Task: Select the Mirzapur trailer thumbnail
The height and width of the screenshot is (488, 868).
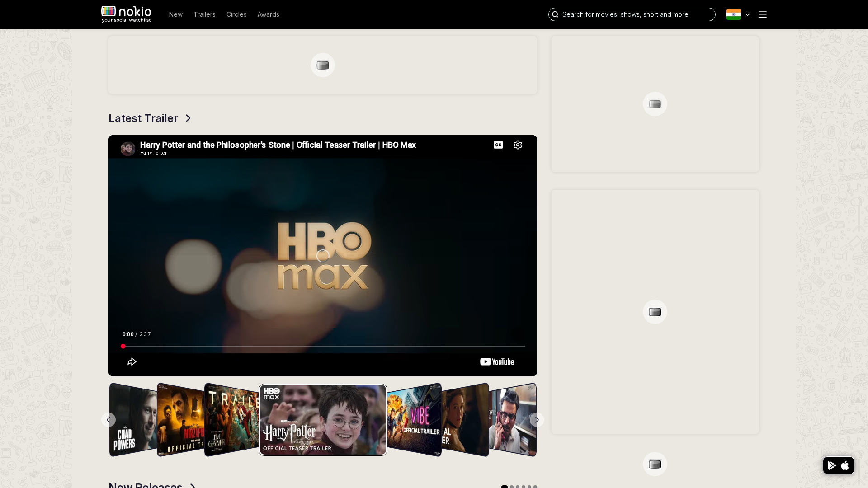Action: [180, 420]
